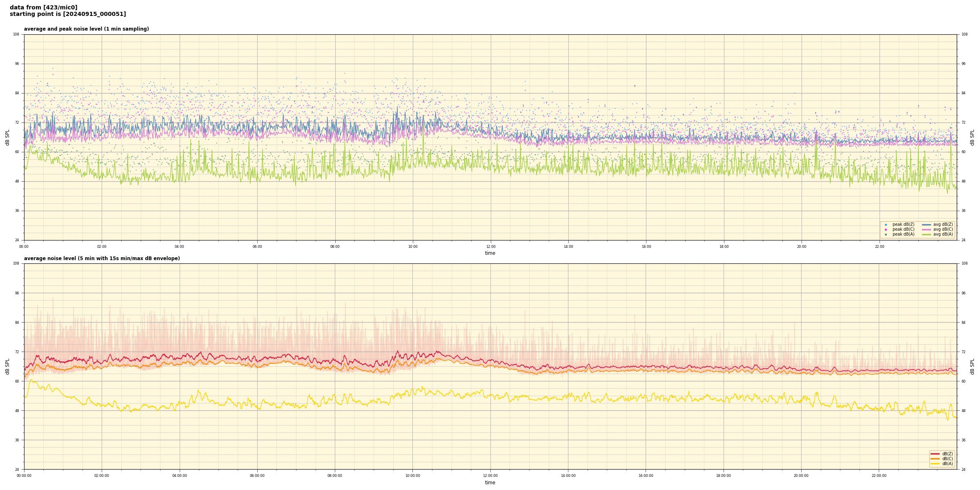
Task: Click the magenta peak dB(C) legend marker
Action: click(x=886, y=229)
